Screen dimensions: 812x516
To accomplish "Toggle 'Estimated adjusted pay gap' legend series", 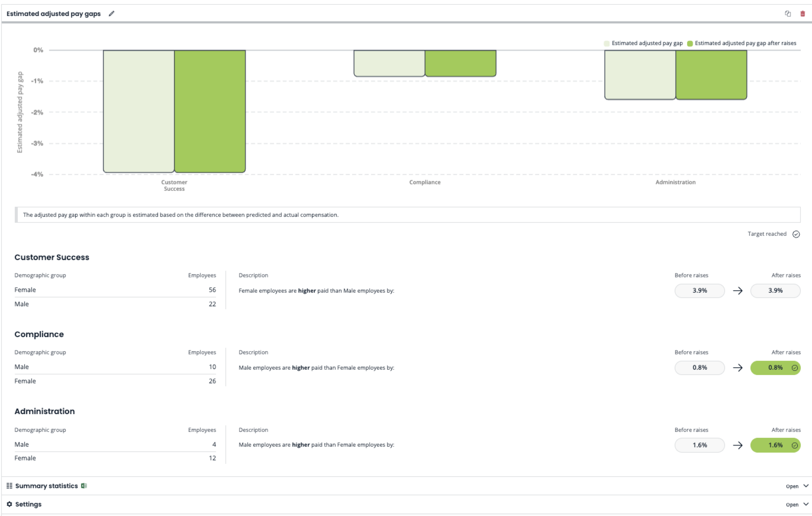I will (x=643, y=43).
